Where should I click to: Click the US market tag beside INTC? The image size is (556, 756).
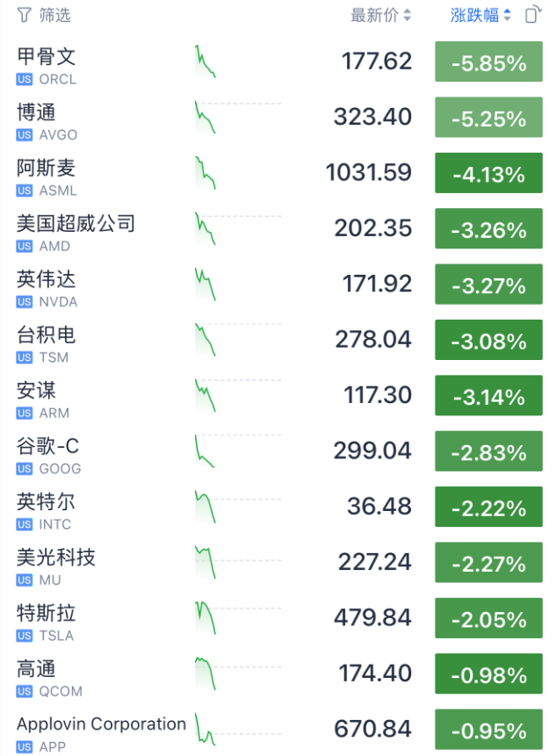pos(25,524)
